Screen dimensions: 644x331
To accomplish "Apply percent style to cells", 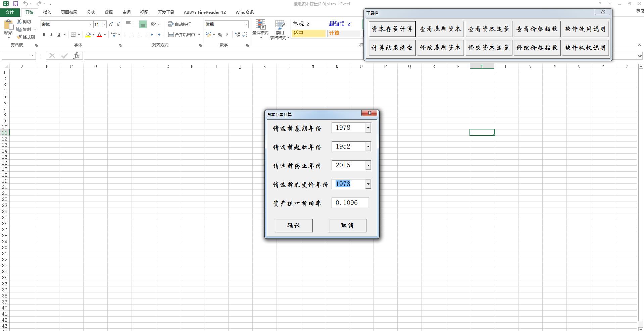I will tap(220, 35).
